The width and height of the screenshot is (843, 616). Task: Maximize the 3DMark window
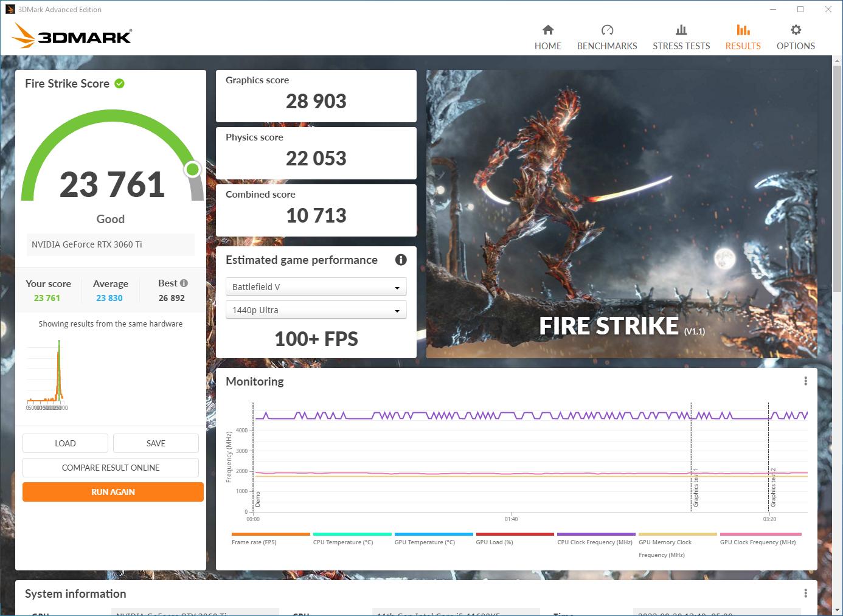[800, 9]
